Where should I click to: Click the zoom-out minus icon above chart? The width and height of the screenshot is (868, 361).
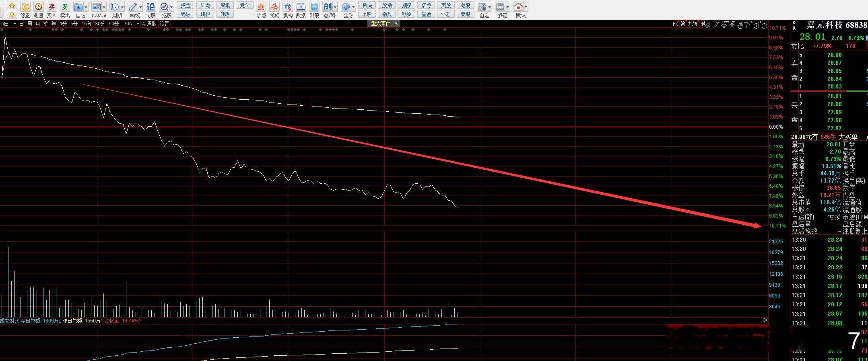click(x=764, y=26)
